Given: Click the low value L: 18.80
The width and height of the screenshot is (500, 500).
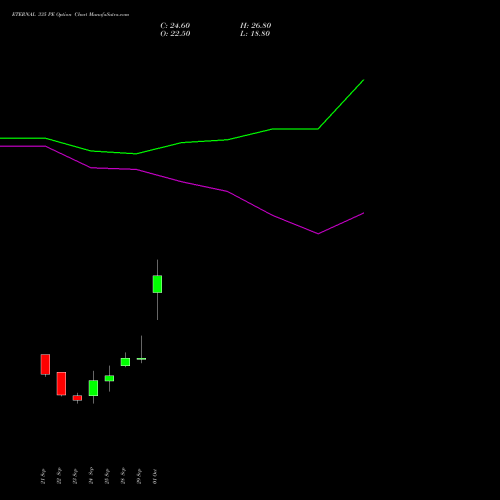Looking at the screenshot, I should point(255,34).
